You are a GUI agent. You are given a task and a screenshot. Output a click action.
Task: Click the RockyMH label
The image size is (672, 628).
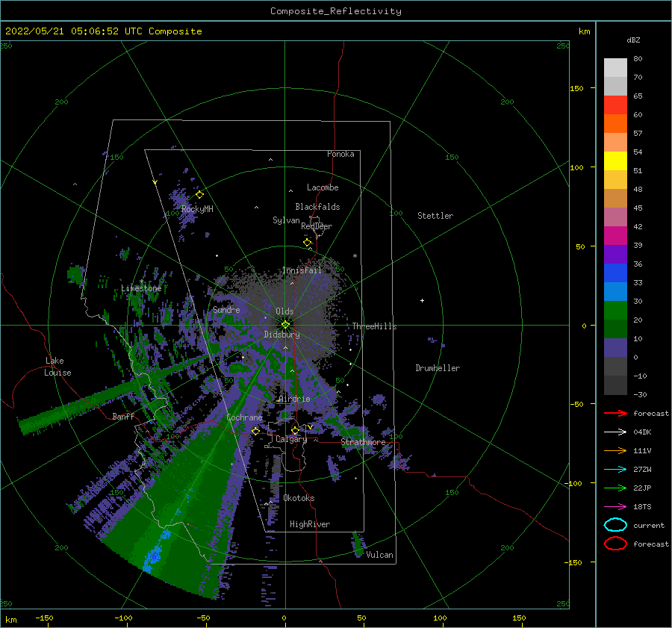[x=197, y=209]
